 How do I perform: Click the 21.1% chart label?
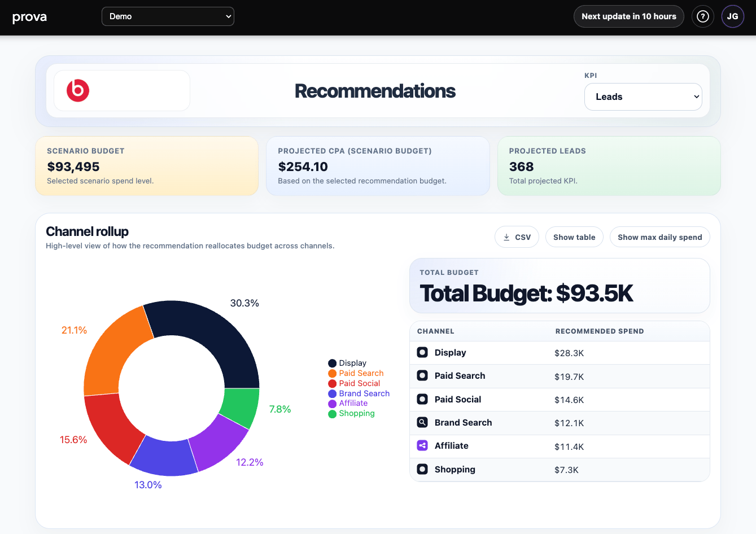click(74, 330)
